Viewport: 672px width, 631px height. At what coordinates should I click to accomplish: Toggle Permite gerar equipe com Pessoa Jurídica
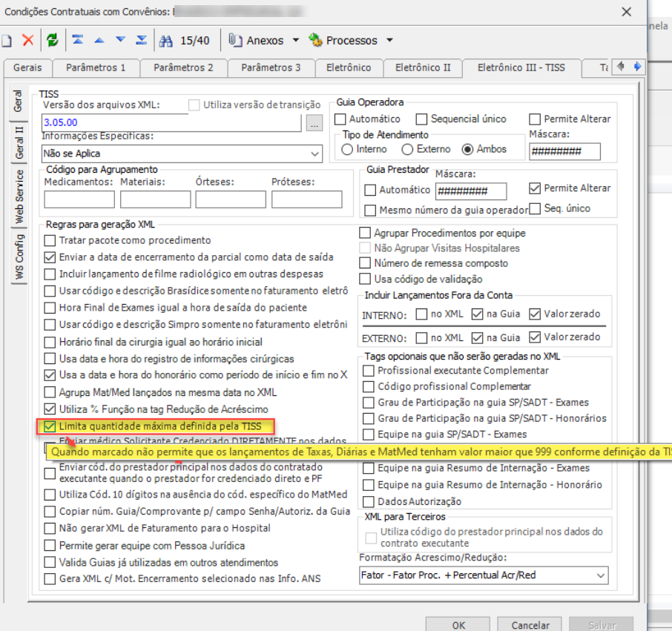click(x=50, y=546)
